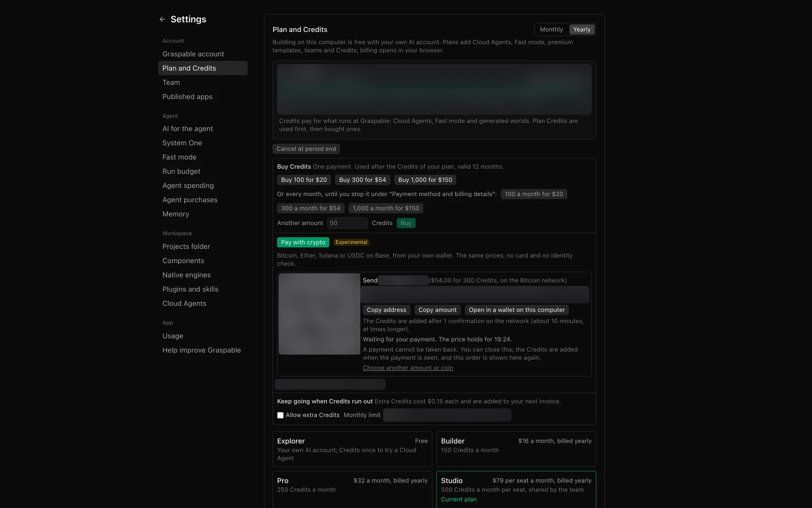Open System One settings
Viewport: 812px width, 508px height.
coord(203,143)
